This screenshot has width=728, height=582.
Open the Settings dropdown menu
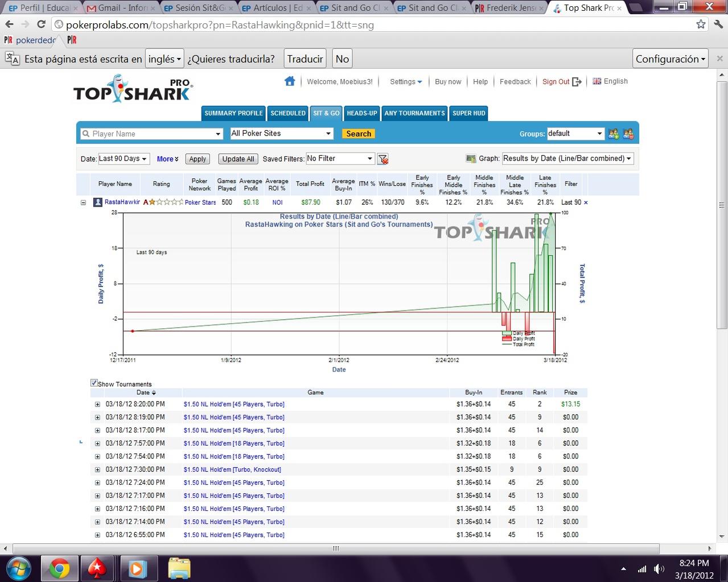(406, 82)
